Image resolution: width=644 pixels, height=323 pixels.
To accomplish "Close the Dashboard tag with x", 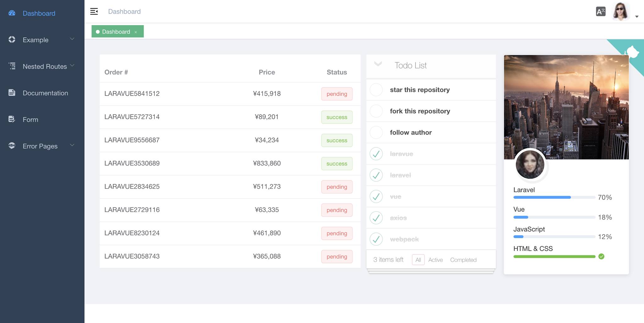I will pos(136,32).
